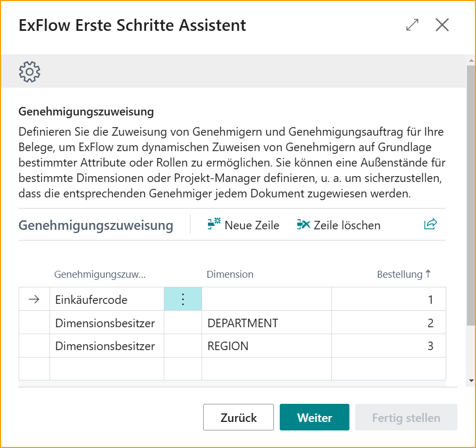
Task: Open the Bestellung column header
Action: pos(400,274)
